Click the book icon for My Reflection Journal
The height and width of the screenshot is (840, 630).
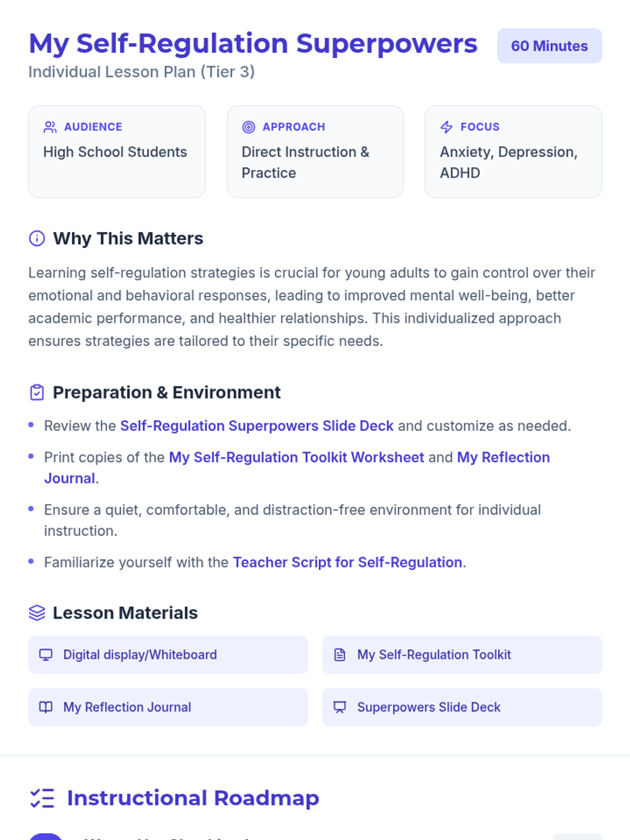pyautogui.click(x=46, y=707)
